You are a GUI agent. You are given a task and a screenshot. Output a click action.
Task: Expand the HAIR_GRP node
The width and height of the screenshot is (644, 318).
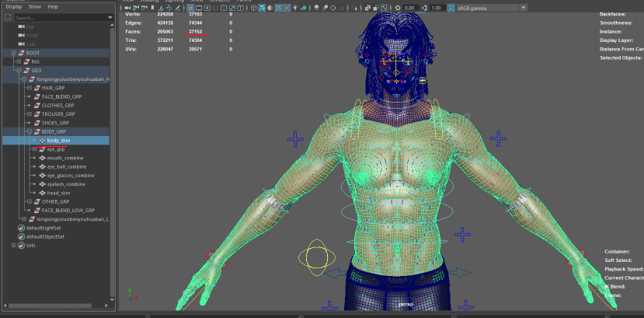point(28,88)
